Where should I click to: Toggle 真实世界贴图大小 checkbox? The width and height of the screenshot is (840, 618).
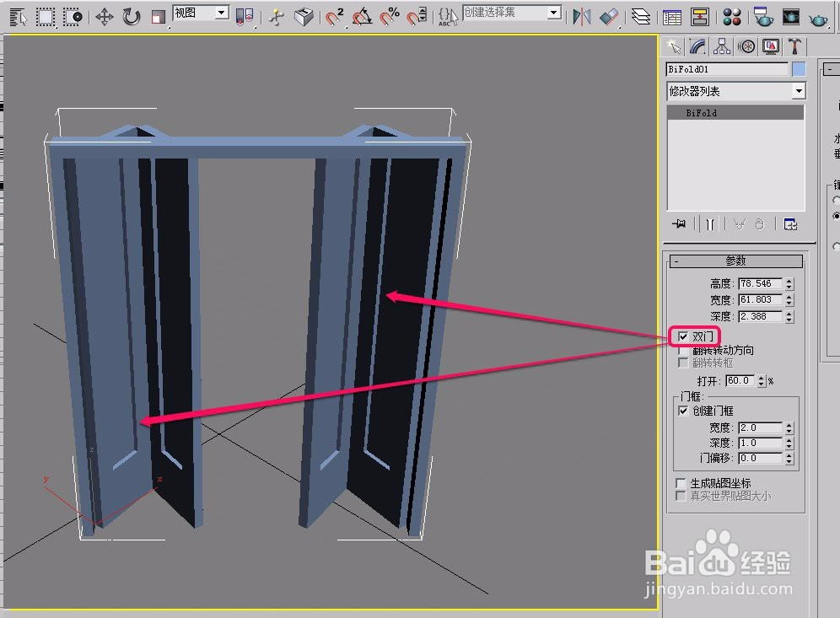[x=681, y=496]
